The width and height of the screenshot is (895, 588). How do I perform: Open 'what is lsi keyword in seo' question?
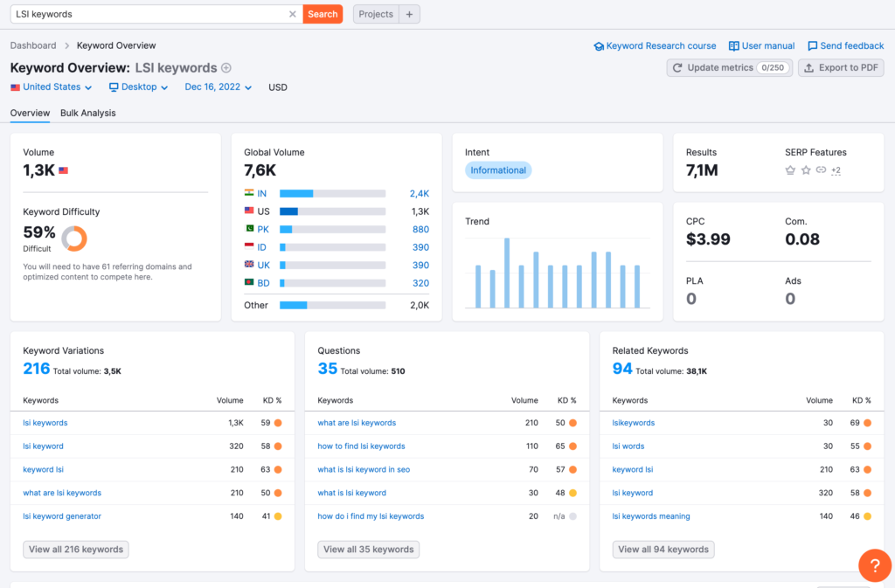(364, 470)
